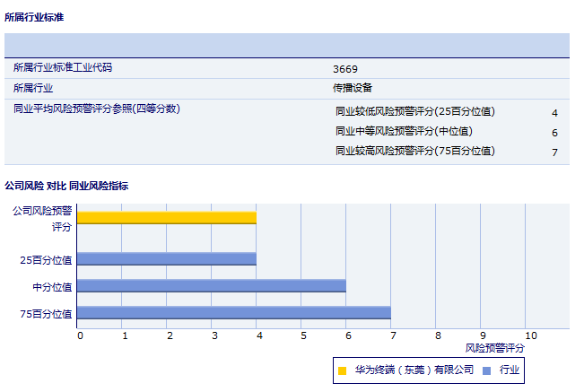Click the blue 25百分位值 chart bar
This screenshot has width=584, height=392.
point(166,259)
